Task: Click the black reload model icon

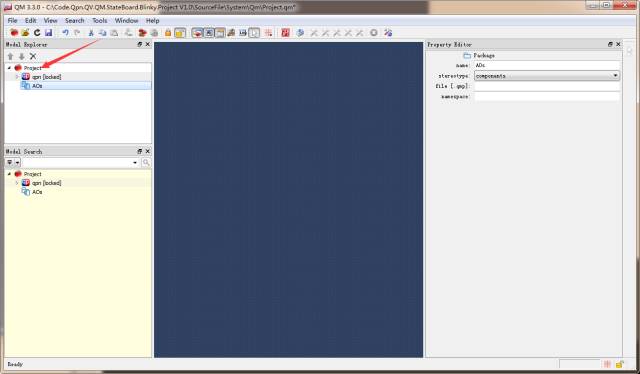Action: [x=37, y=33]
